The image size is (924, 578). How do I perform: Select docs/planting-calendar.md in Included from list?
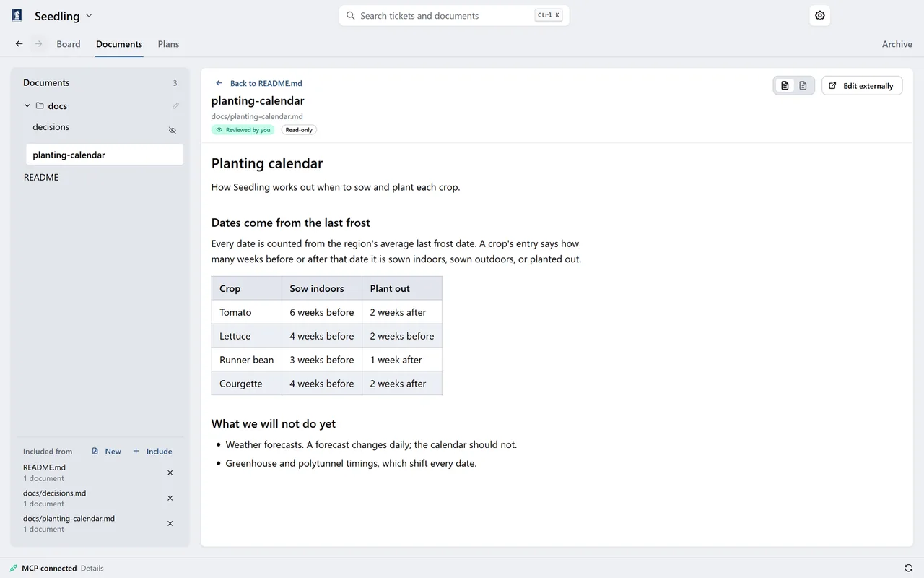coord(69,519)
